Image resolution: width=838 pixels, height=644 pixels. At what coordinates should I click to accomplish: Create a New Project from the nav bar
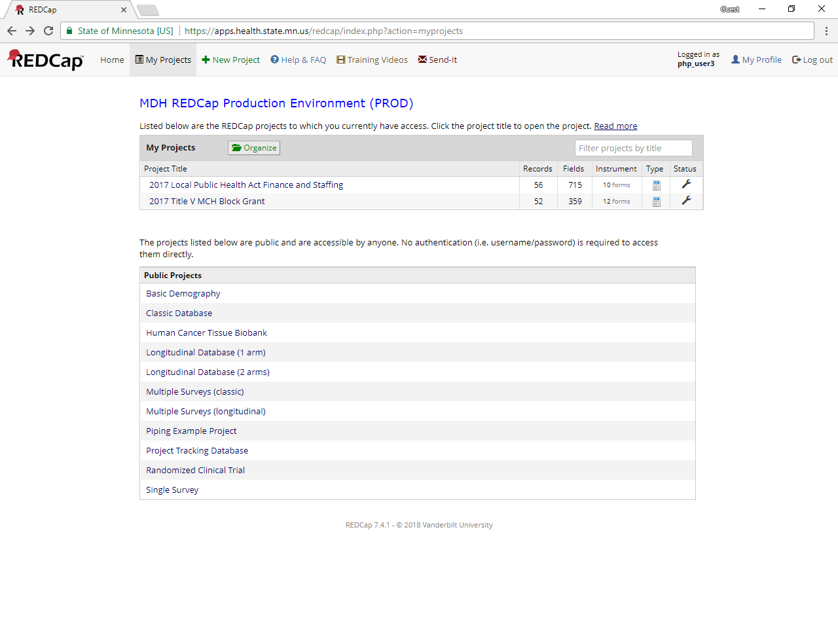coord(230,60)
